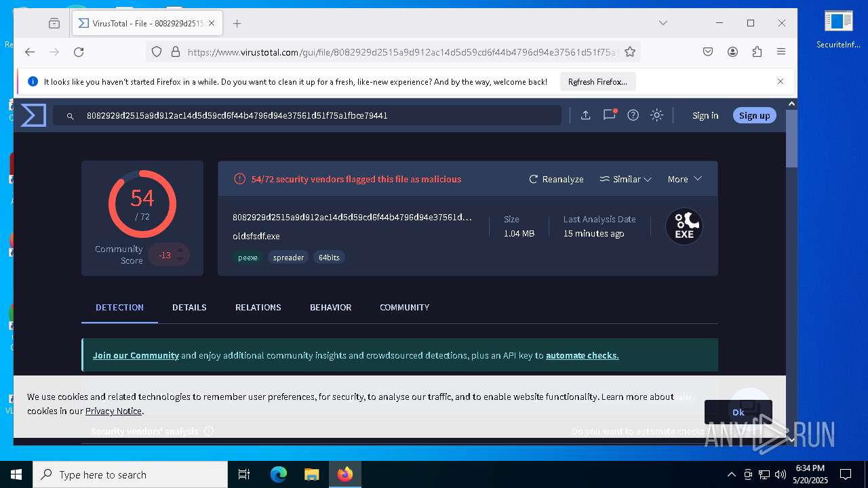This screenshot has width=868, height=488.
Task: Click the EXE file type icon
Action: click(684, 226)
